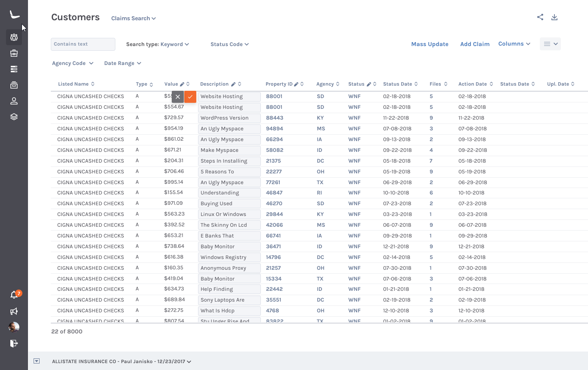Open the archive box sidebar icon
This screenshot has height=370, width=588.
tap(14, 85)
